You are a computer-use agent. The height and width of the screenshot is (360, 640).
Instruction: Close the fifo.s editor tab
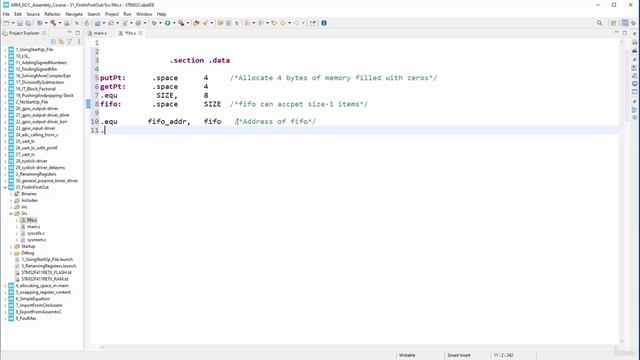[x=140, y=33]
